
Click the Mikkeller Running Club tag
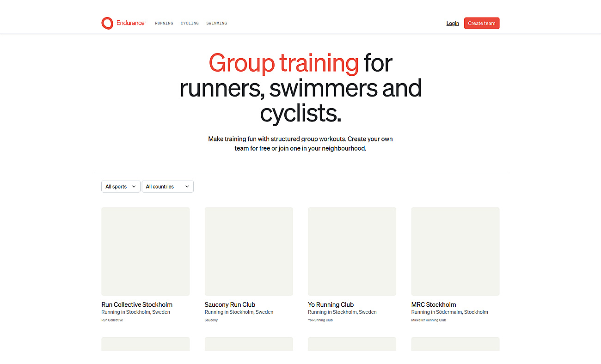[x=429, y=320]
